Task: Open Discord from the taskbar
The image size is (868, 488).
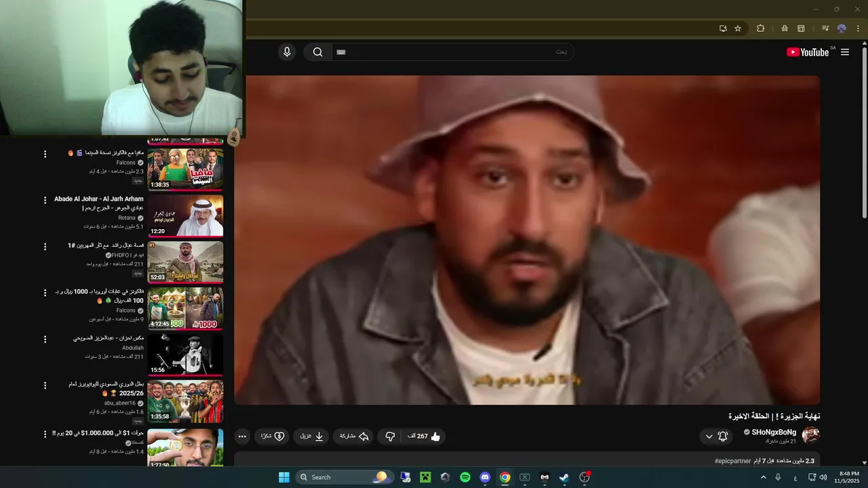Action: click(485, 477)
